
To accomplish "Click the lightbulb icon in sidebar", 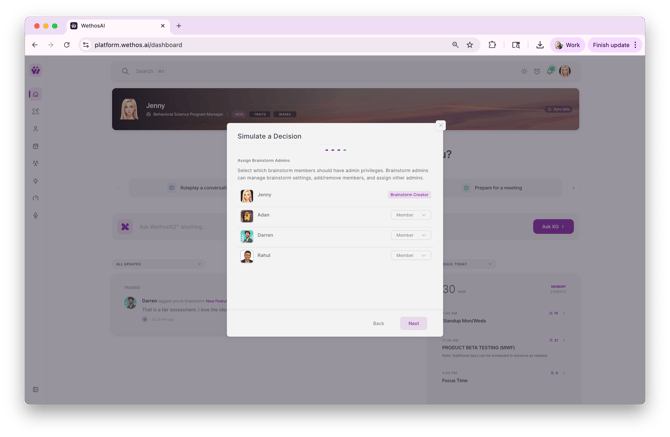I will pyautogui.click(x=36, y=181).
